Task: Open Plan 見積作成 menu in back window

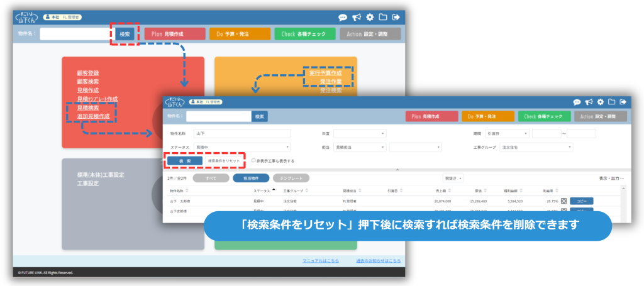Action: point(174,34)
